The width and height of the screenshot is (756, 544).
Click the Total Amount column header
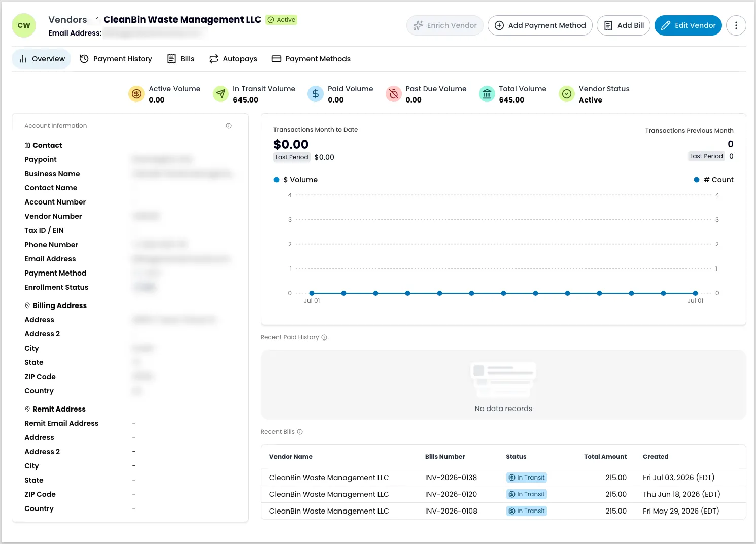(x=605, y=457)
